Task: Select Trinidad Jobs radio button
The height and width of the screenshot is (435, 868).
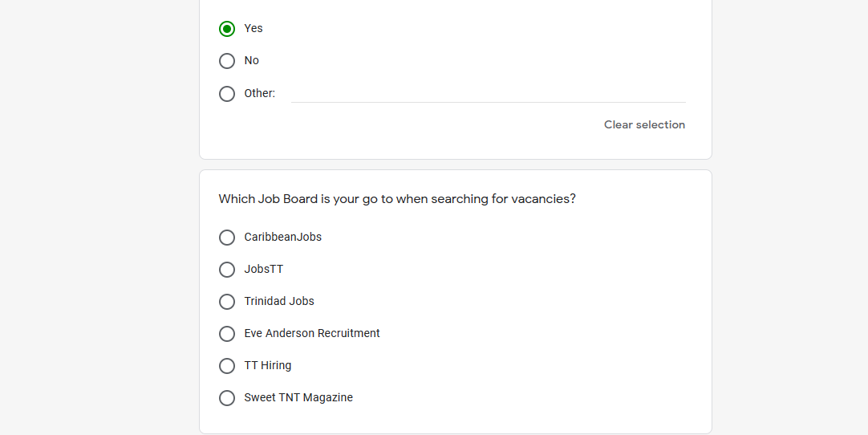Action: tap(227, 302)
